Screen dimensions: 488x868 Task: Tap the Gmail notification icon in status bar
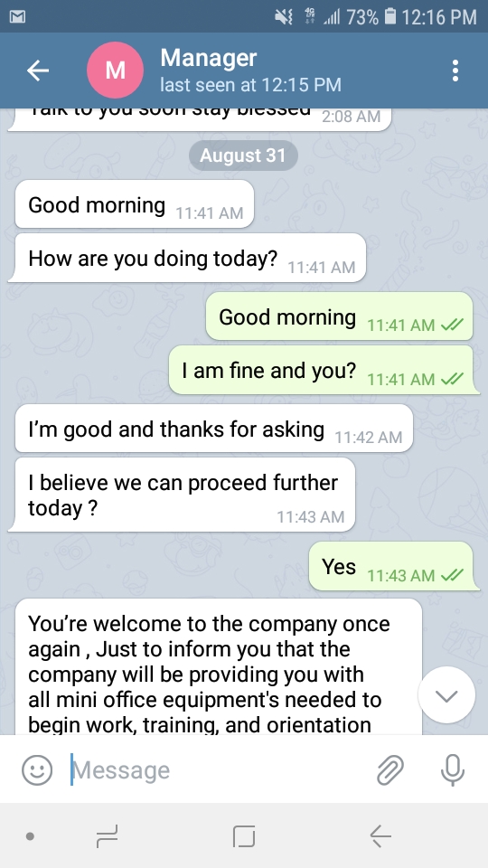[x=17, y=16]
